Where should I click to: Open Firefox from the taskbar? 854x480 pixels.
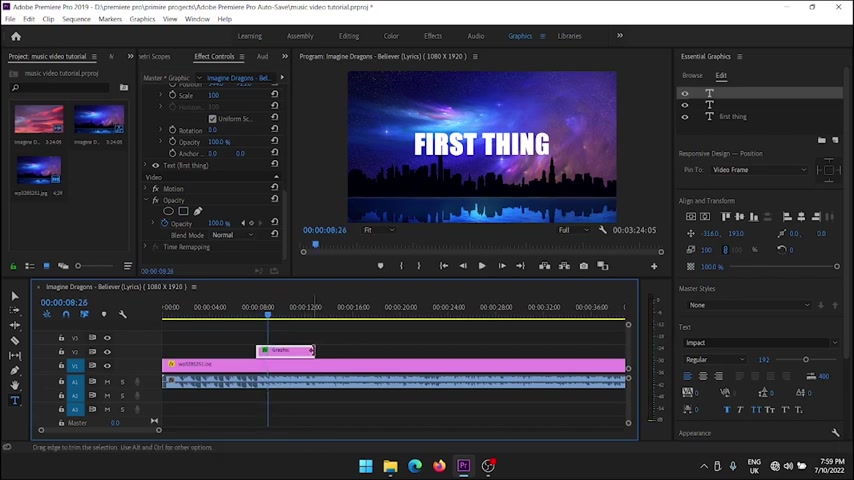[439, 466]
